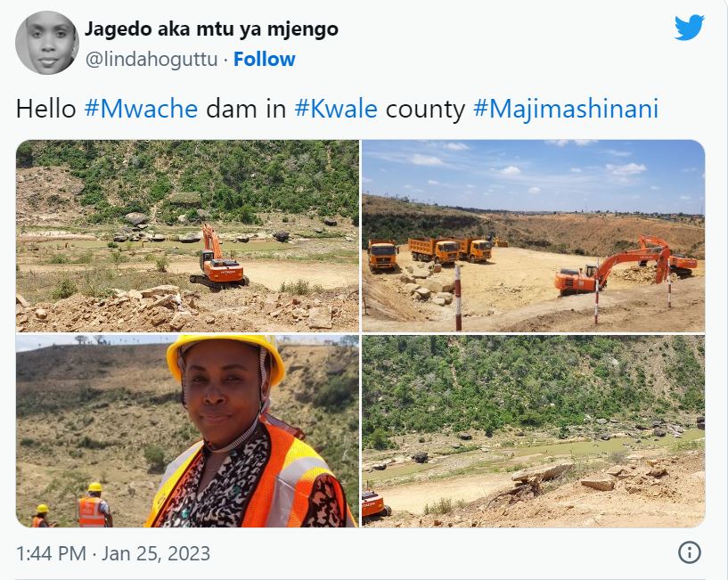The image size is (728, 580).
Task: View the single excavator by riverbed photo
Action: [188, 235]
